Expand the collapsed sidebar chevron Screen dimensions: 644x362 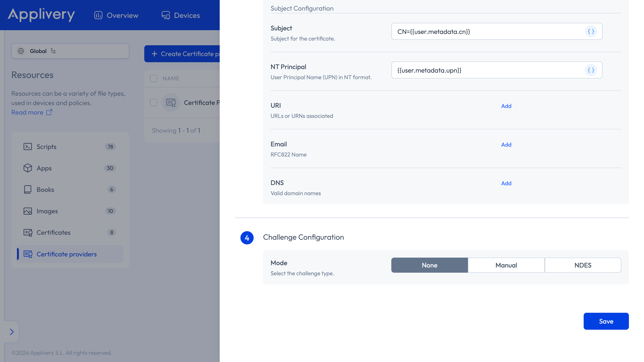click(x=12, y=332)
